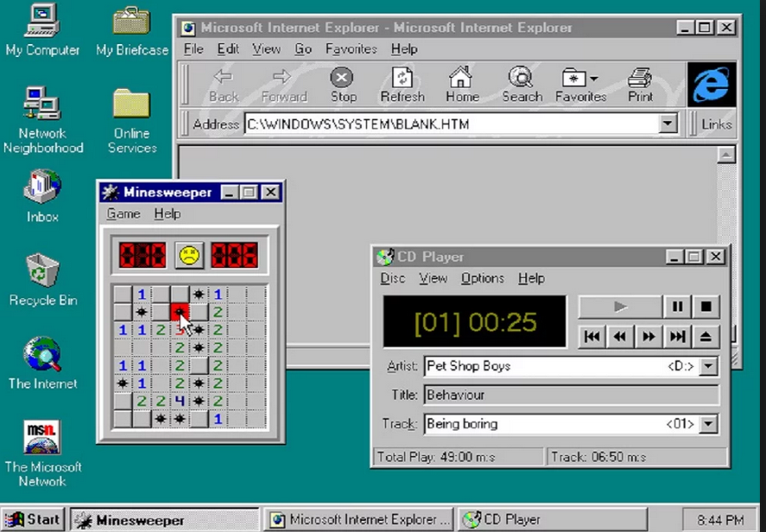Stop playback in CD Player
Screen dimensions: 766x532
point(706,307)
